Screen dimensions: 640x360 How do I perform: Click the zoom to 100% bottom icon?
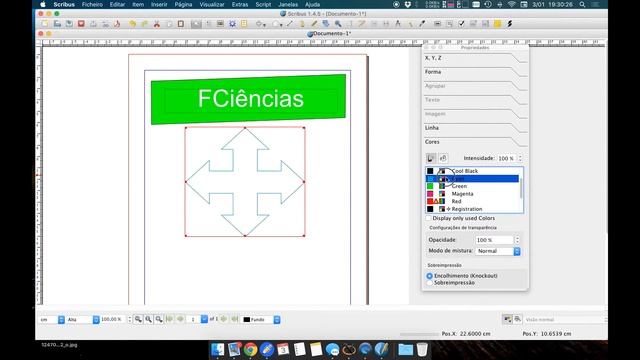coord(149,320)
